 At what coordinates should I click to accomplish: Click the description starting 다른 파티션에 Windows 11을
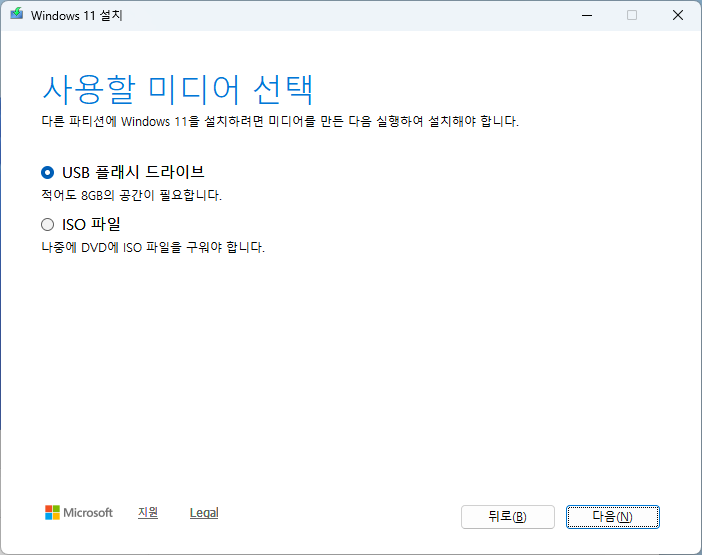pyautogui.click(x=280, y=121)
